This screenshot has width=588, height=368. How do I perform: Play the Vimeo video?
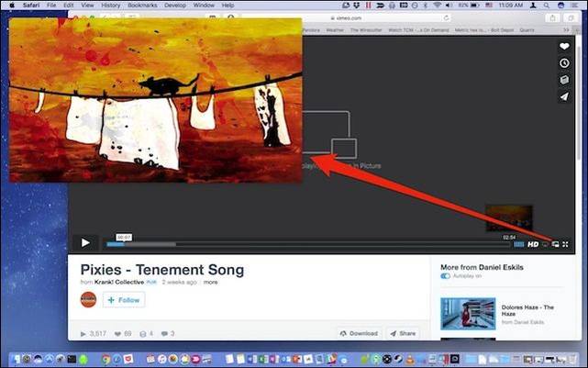pyautogui.click(x=85, y=243)
